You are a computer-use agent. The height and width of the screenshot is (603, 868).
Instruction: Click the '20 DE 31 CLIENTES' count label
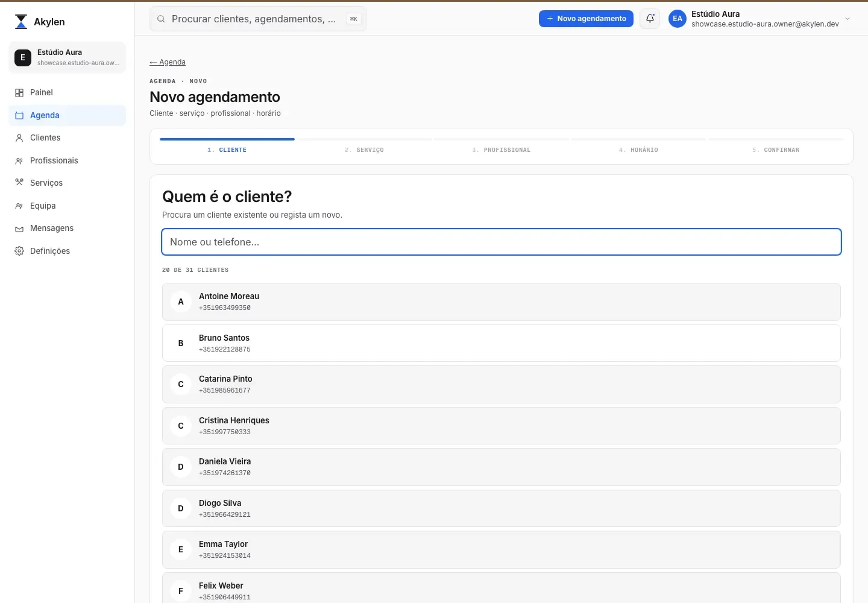[x=195, y=270]
